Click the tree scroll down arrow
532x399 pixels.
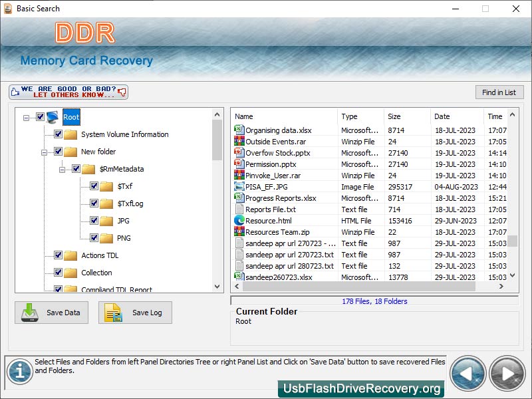pos(217,287)
